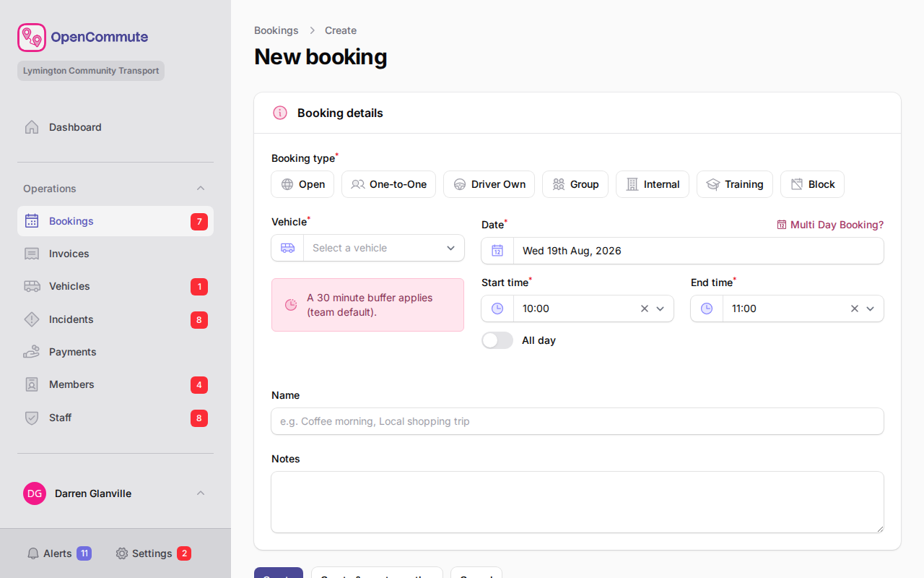
Task: Click the Settings count badge 2
Action: [x=184, y=553]
